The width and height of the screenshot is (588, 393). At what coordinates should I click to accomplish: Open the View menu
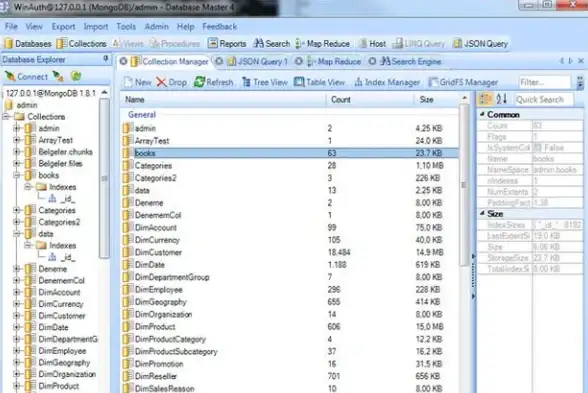[34, 27]
